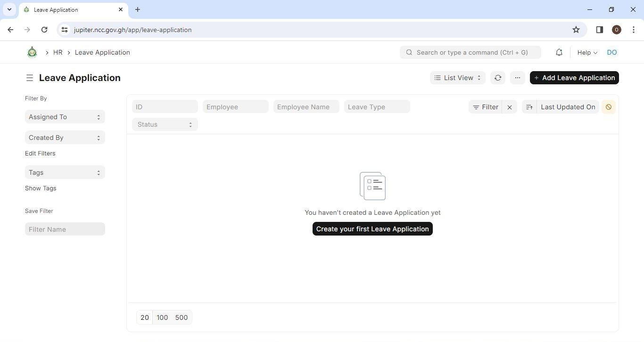The height and width of the screenshot is (342, 644).
Task: Click the app logo home icon
Action: pyautogui.click(x=32, y=52)
